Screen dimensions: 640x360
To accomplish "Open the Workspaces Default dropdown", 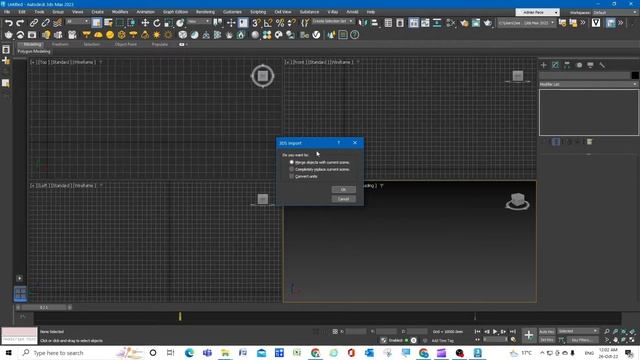I will point(614,12).
